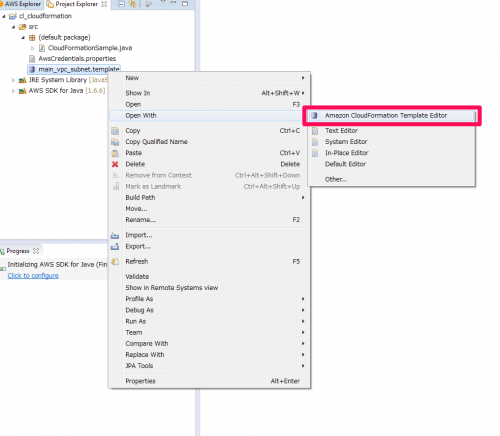This screenshot has width=500, height=436.
Task: Open the Click to configure link
Action: pos(33,276)
